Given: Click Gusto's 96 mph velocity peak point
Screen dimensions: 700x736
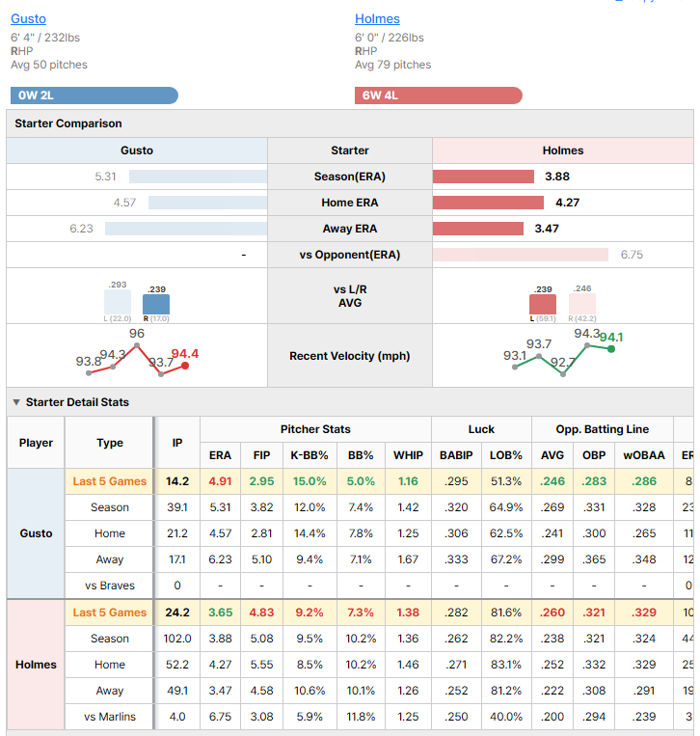Looking at the screenshot, I should [137, 345].
